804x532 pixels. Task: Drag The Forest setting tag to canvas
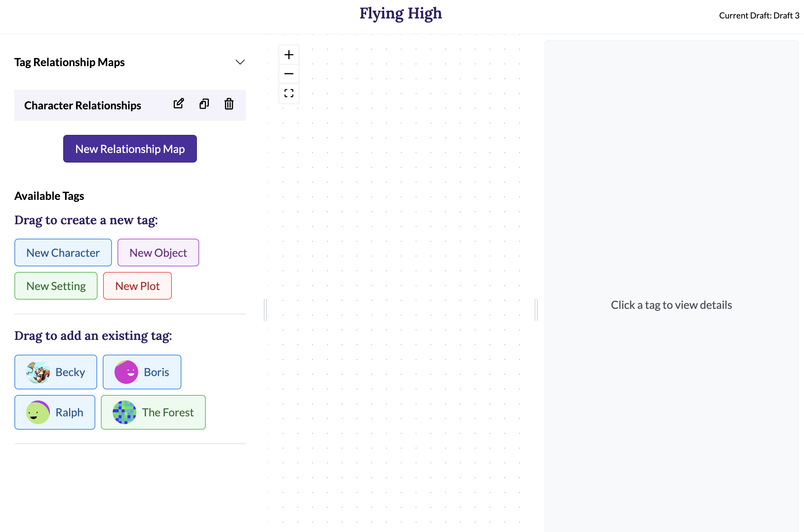tap(153, 412)
